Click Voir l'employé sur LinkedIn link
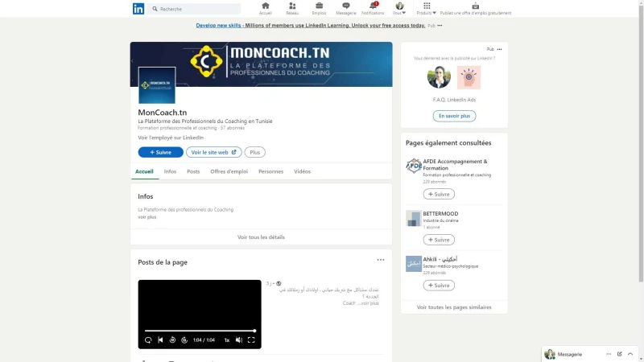The image size is (644, 362). coord(171,138)
